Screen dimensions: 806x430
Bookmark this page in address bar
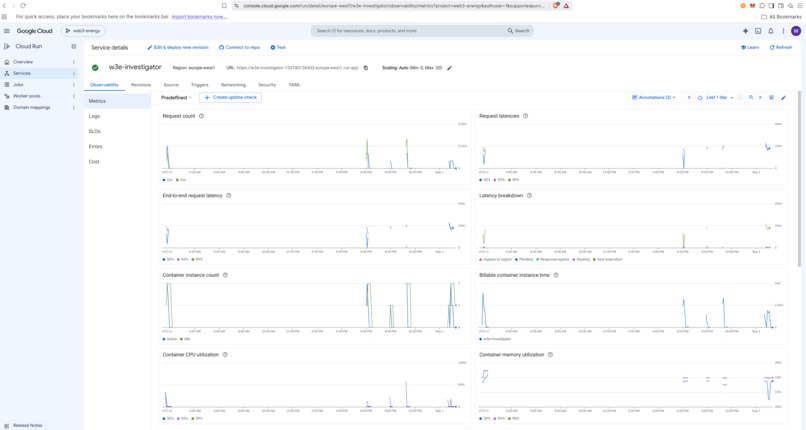click(x=224, y=6)
